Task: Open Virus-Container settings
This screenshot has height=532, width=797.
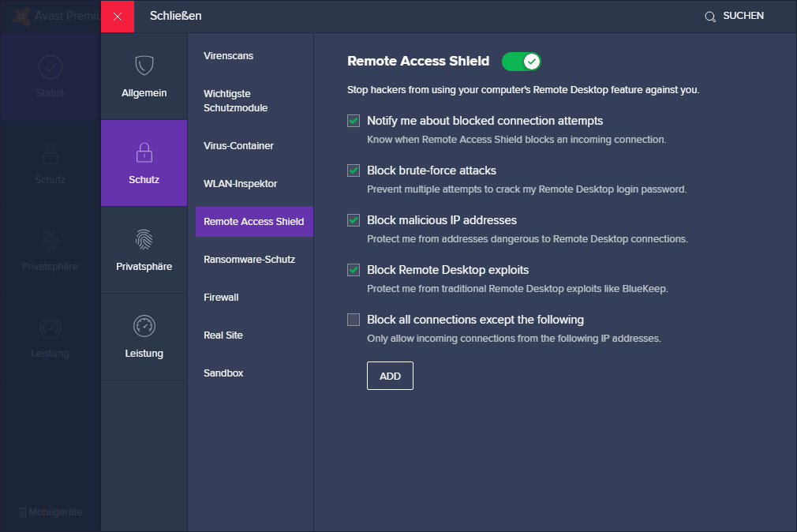Action: 238,146
